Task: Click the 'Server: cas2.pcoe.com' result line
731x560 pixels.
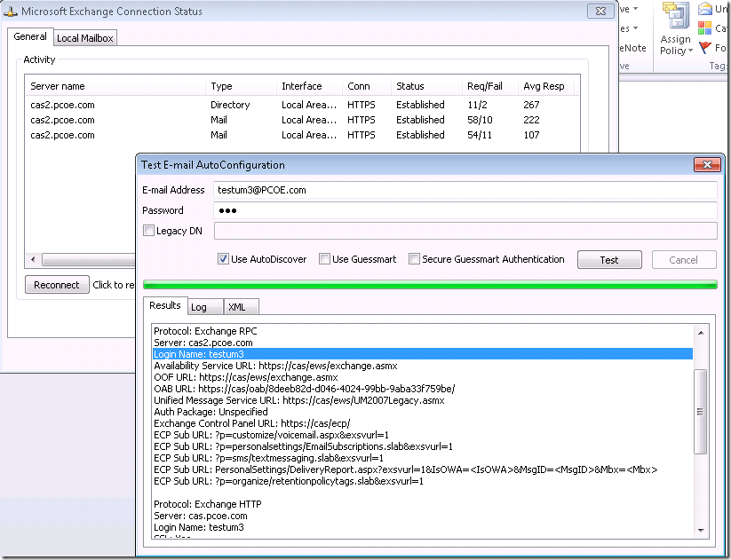Action: click(423, 343)
